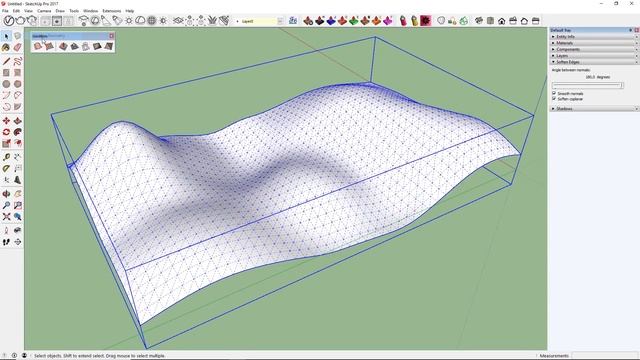Screen dimensions: 640x360
Task: Open the Draw menu
Action: pyautogui.click(x=60, y=11)
